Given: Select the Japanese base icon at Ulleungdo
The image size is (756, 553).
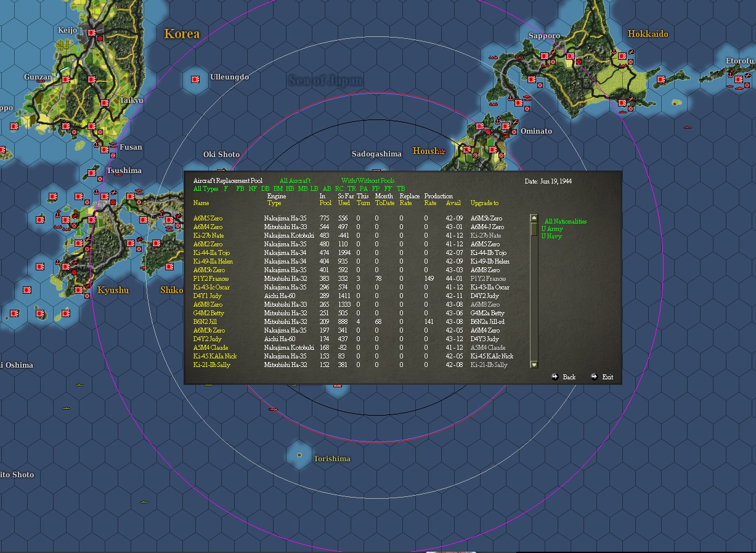Looking at the screenshot, I should [x=195, y=79].
